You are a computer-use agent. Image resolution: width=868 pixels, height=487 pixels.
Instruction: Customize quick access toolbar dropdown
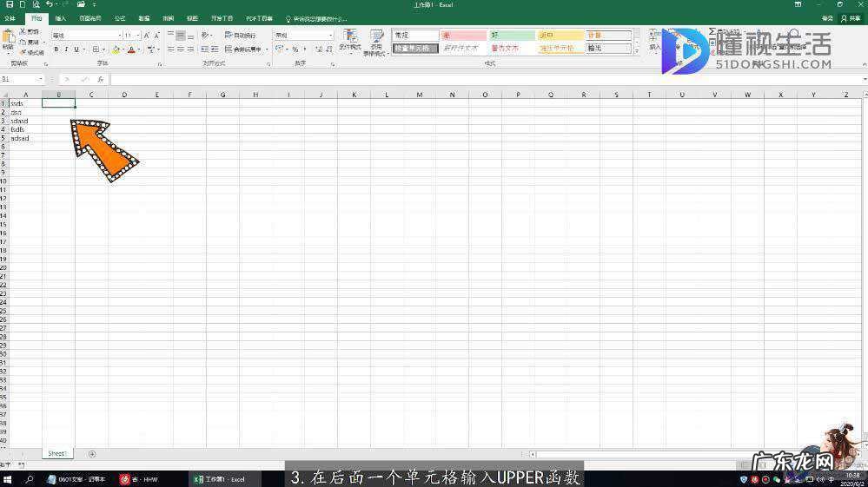pyautogui.click(x=94, y=4)
